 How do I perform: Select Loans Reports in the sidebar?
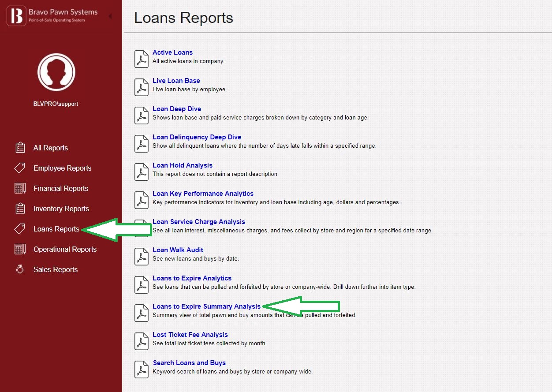pos(56,229)
